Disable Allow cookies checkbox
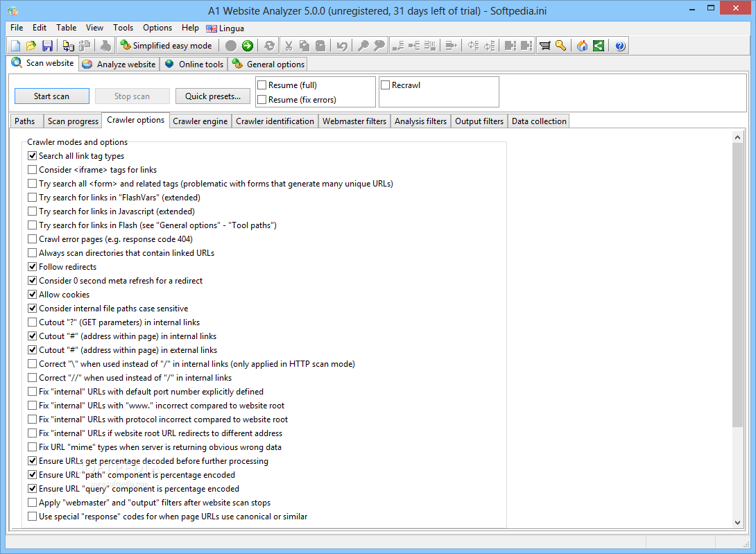This screenshot has height=554, width=756. (x=33, y=295)
